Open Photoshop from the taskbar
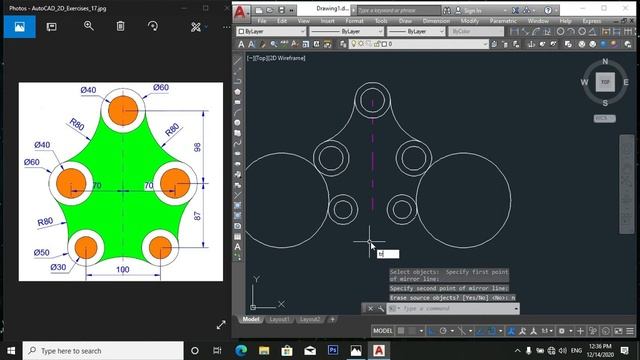Viewport: 640px width, 360px height. pos(333,350)
